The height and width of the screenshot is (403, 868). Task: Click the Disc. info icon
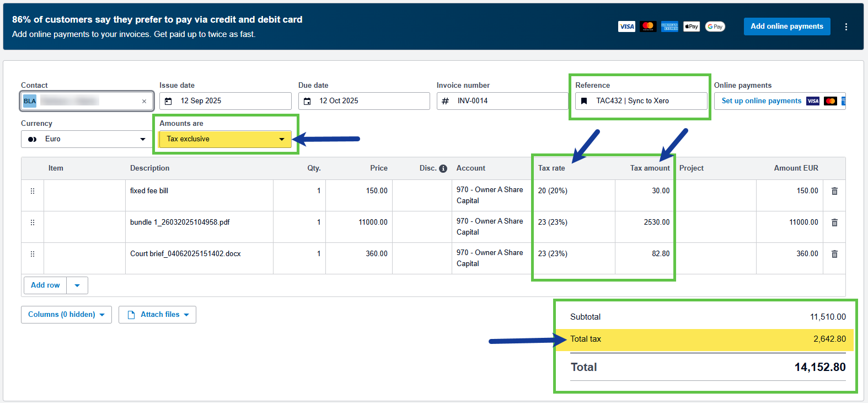click(443, 168)
